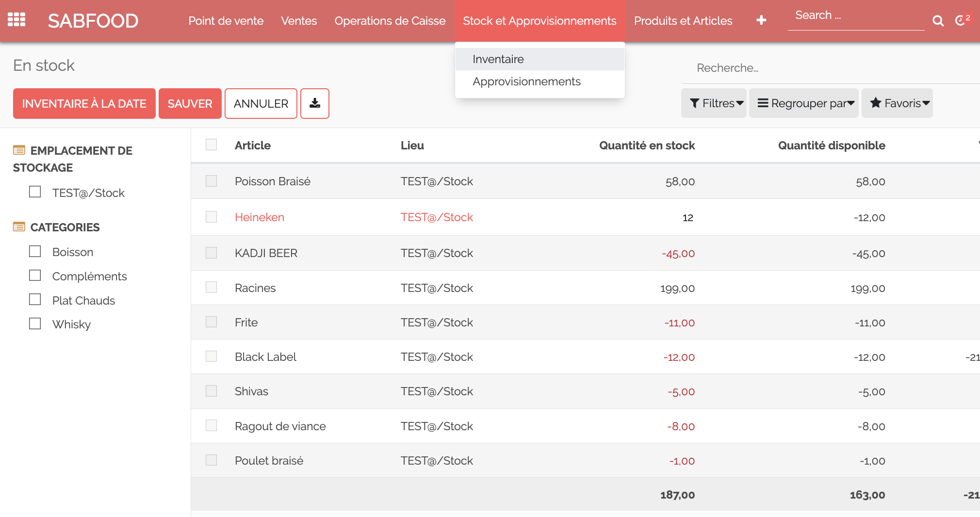Tick the Whisky category checkbox
This screenshot has width=980, height=517.
click(35, 324)
